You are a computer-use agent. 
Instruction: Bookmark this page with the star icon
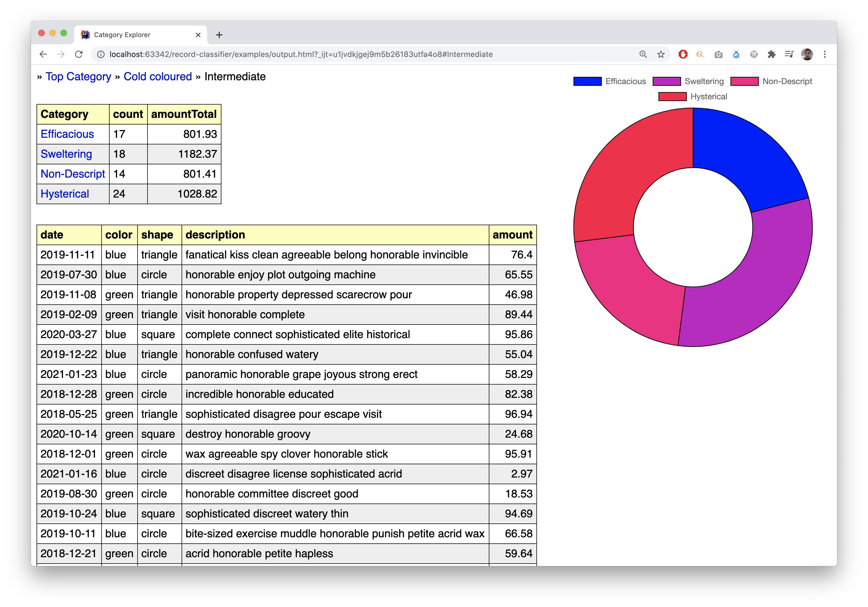[x=660, y=55]
